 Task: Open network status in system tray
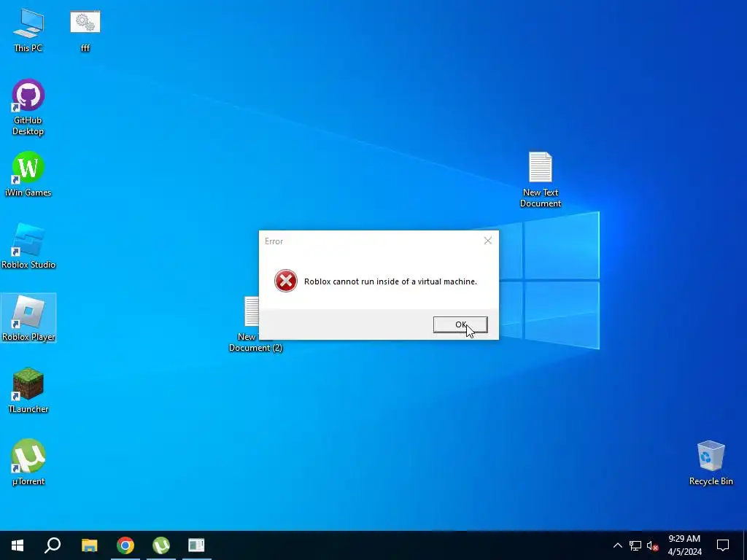point(635,545)
